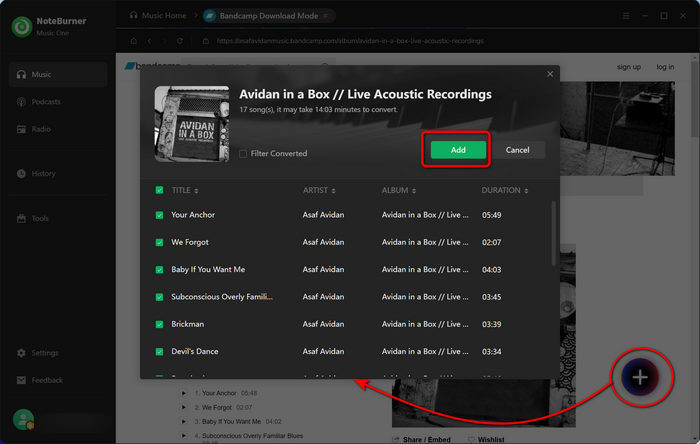Viewport: 700px width, 444px height.
Task: Open History in the sidebar
Action: click(x=58, y=173)
